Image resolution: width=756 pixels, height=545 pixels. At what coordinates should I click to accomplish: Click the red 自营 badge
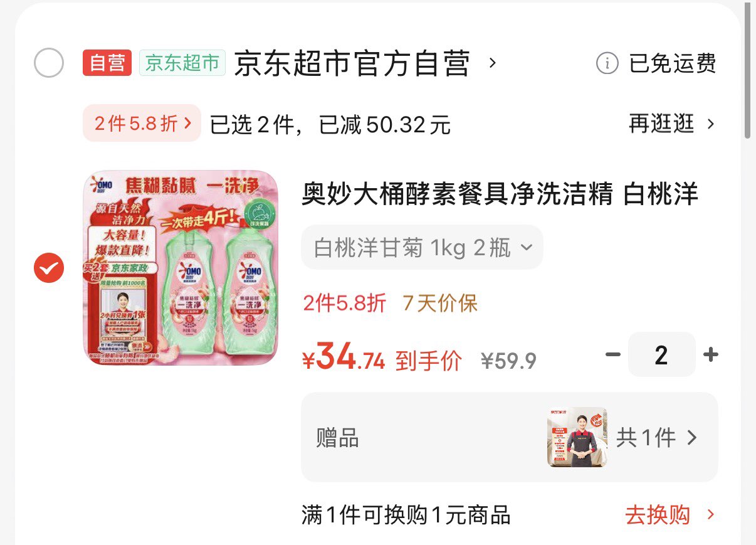tap(107, 63)
